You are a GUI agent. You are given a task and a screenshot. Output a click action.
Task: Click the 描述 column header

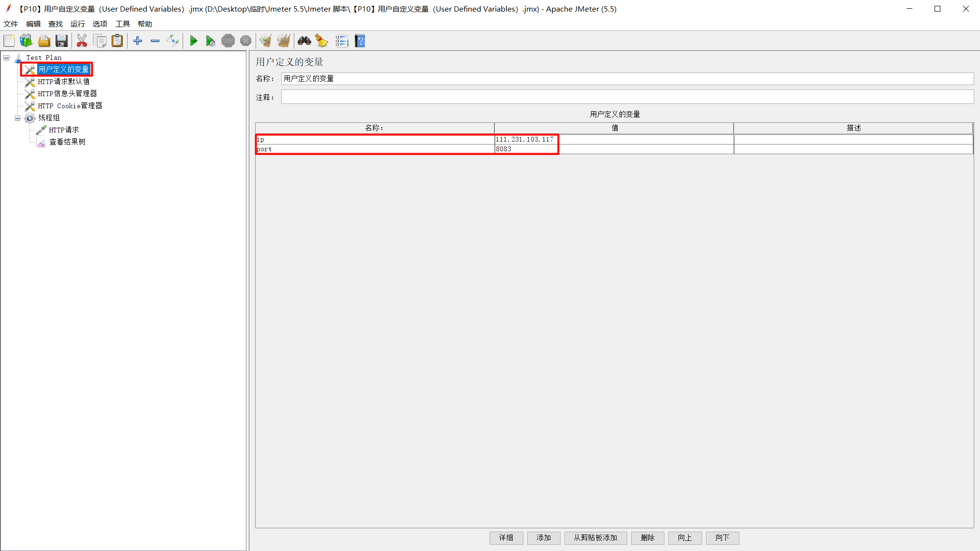click(853, 128)
